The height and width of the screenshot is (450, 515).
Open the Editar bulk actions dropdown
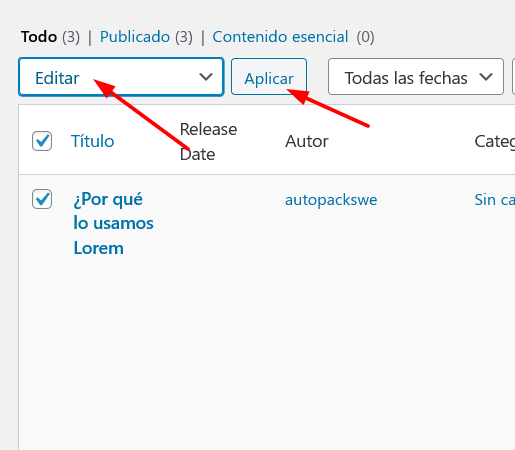coord(121,77)
